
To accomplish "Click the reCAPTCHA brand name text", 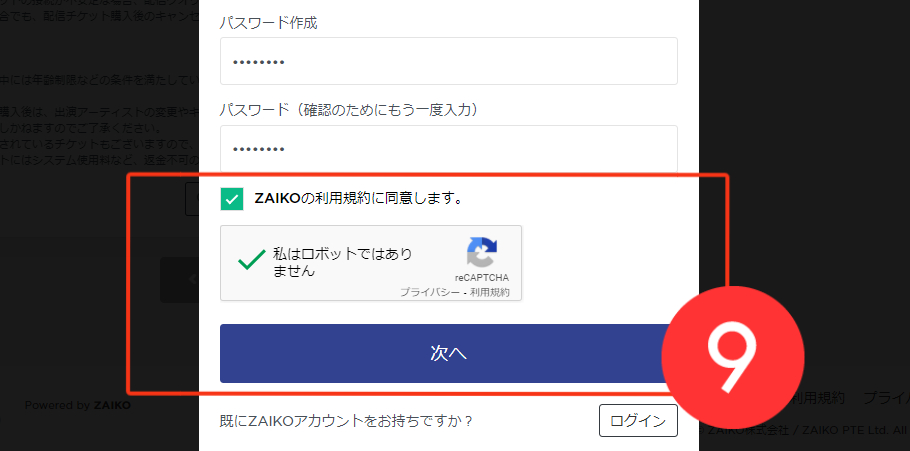I will pos(482,278).
